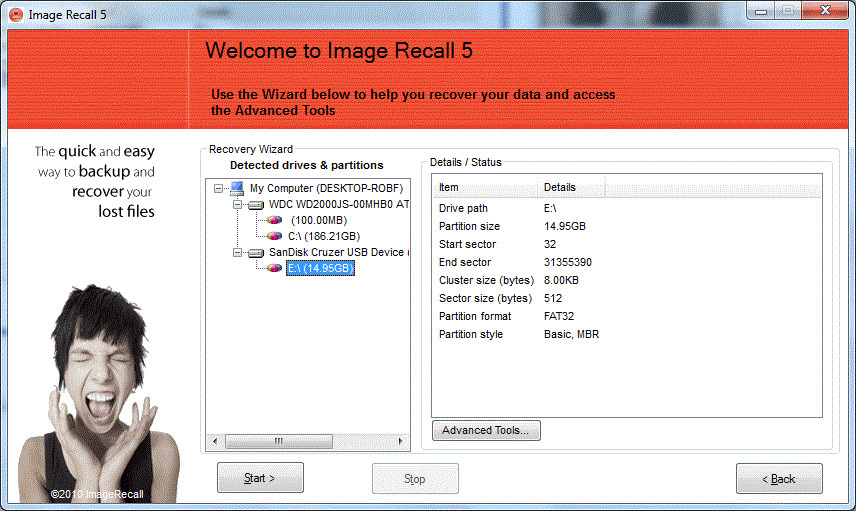The height and width of the screenshot is (511, 856).
Task: Click the Partition size row label
Action: 469,226
